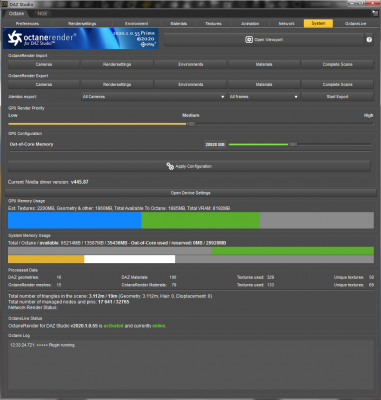Open the All frames dropdown
The width and height of the screenshot is (381, 400).
click(264, 97)
